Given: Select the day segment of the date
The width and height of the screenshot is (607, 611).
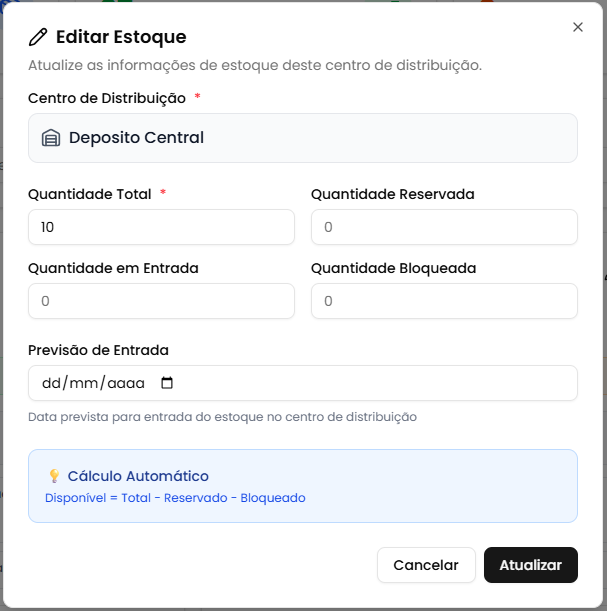Looking at the screenshot, I should 51,383.
